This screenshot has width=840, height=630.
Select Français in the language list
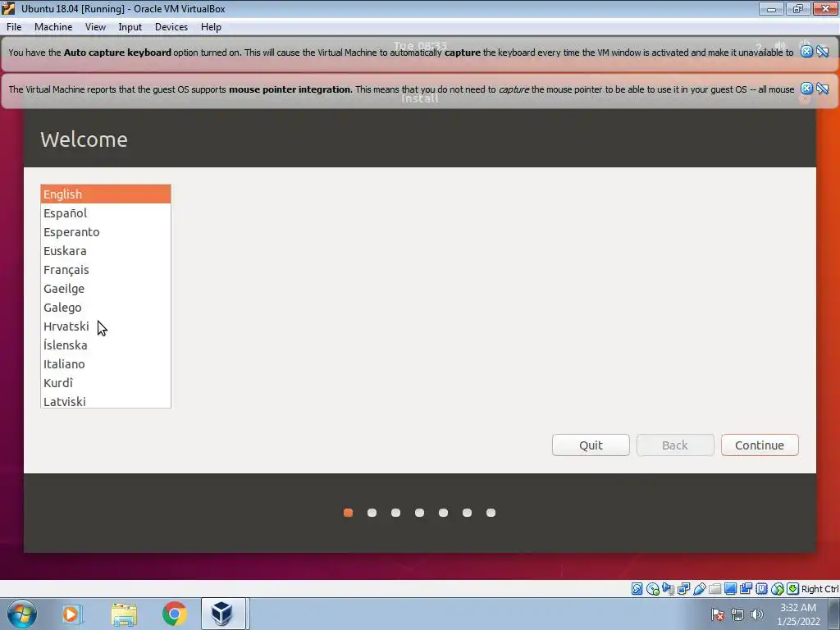coord(106,269)
